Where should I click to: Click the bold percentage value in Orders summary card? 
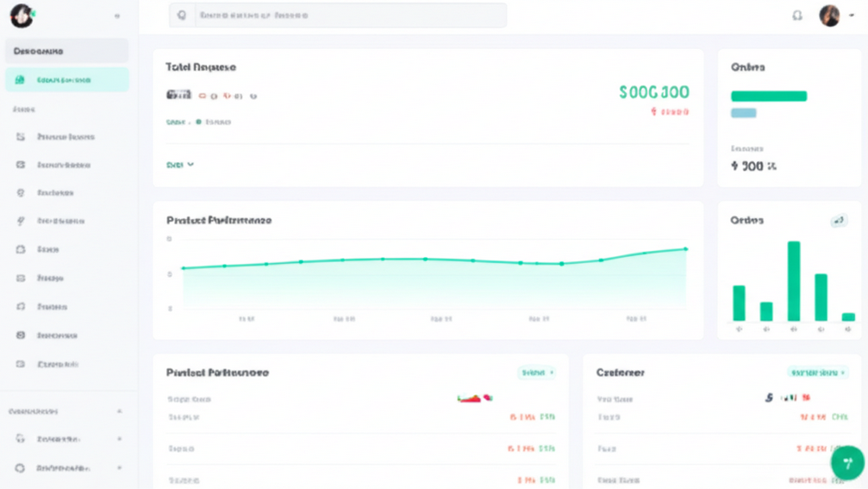pyautogui.click(x=753, y=166)
